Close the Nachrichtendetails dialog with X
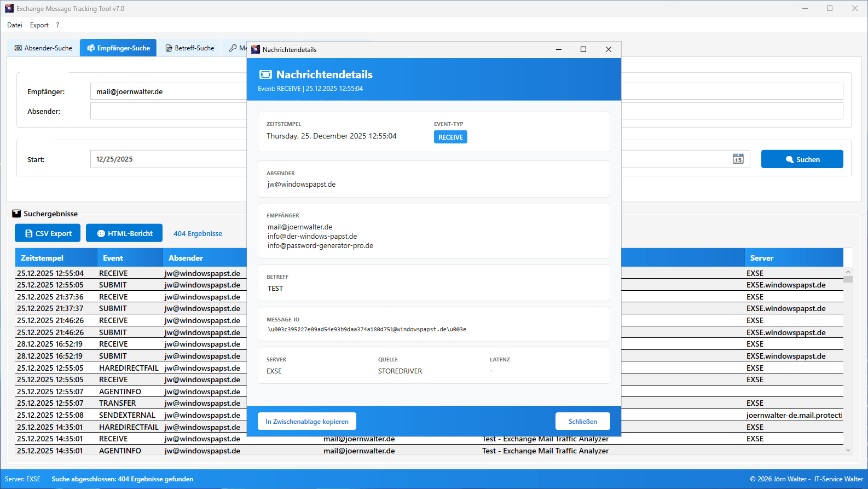This screenshot has width=868, height=489. click(x=608, y=49)
